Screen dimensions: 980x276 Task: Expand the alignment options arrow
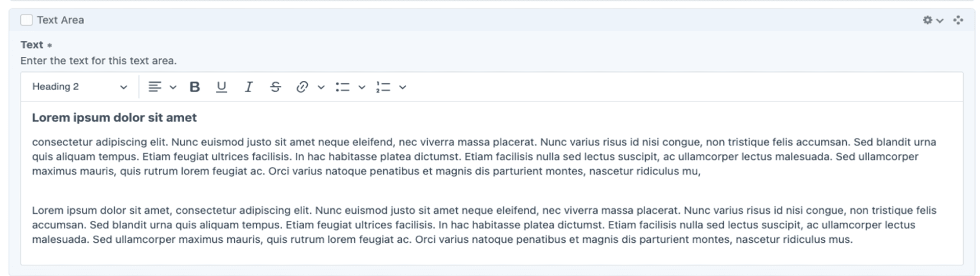pos(173,87)
